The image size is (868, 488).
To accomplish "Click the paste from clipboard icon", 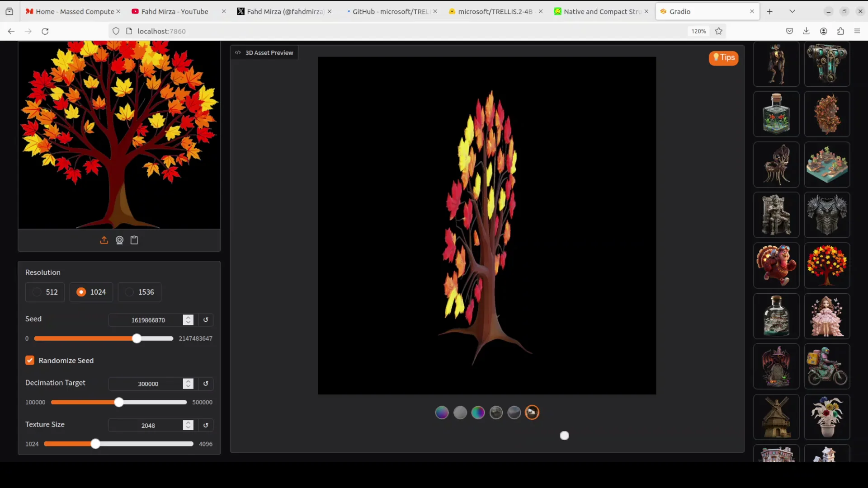I will point(134,240).
